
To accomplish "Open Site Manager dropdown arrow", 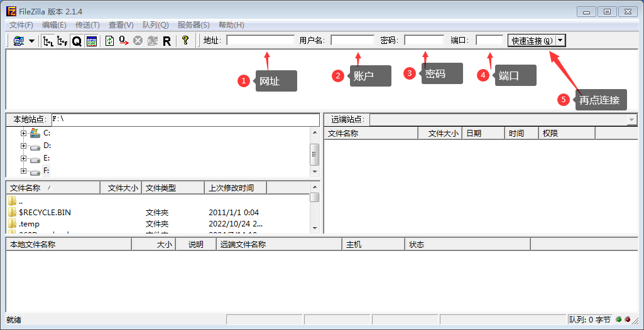I will coord(31,41).
